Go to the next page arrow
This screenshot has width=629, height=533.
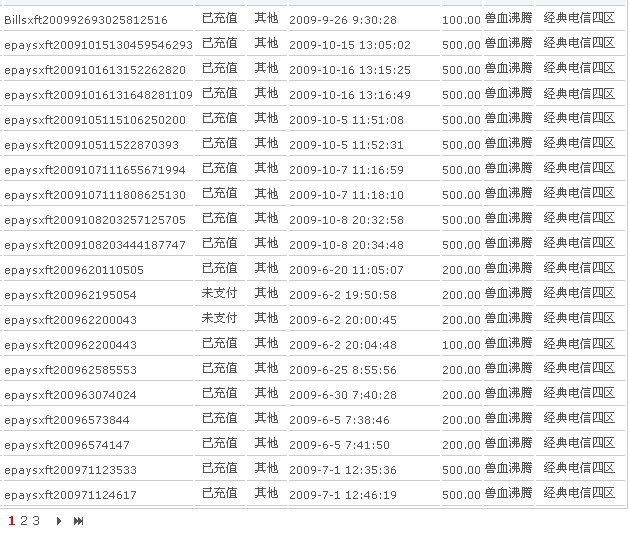tap(59, 521)
